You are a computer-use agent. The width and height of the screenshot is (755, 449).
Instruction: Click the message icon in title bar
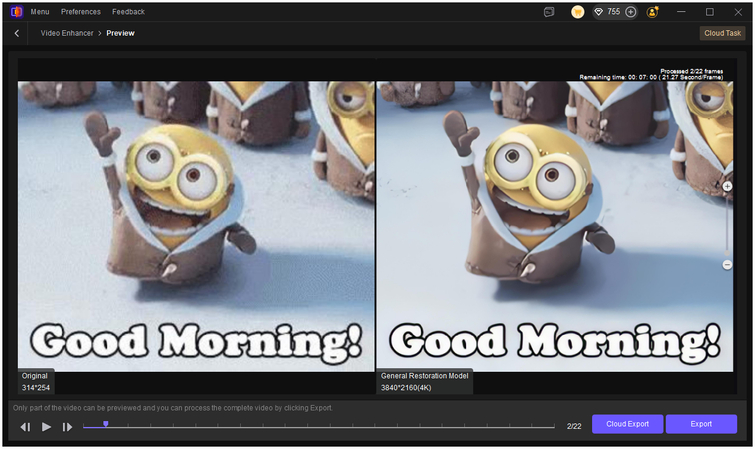(549, 12)
